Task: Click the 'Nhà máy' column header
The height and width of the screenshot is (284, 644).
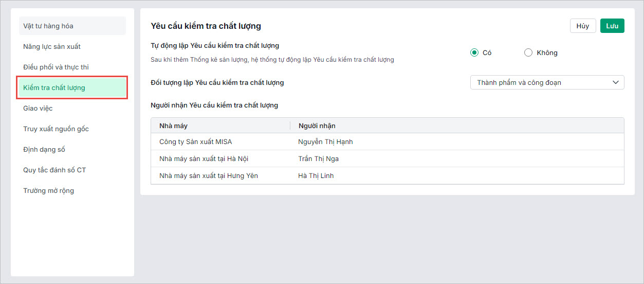Action: pyautogui.click(x=174, y=126)
